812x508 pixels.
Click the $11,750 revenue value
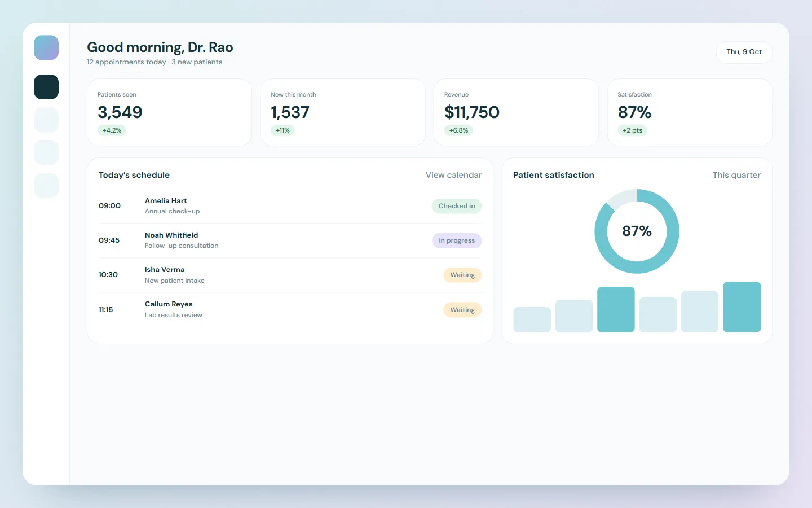click(x=472, y=112)
